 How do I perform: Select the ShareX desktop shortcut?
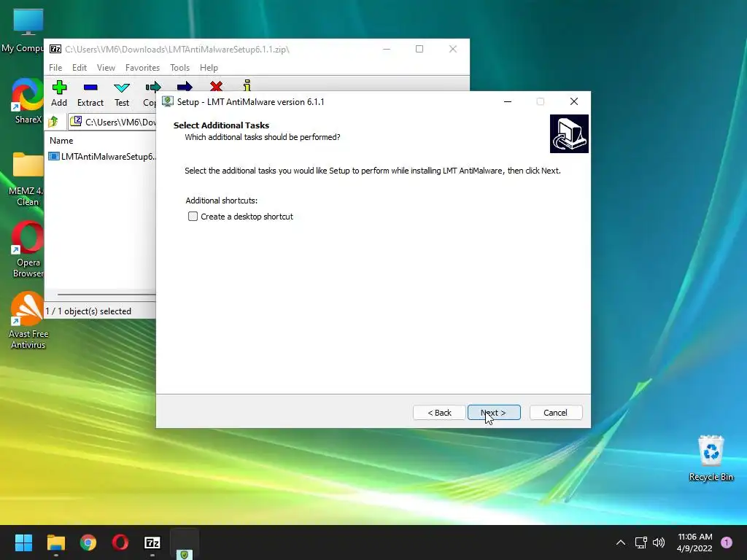(28, 101)
